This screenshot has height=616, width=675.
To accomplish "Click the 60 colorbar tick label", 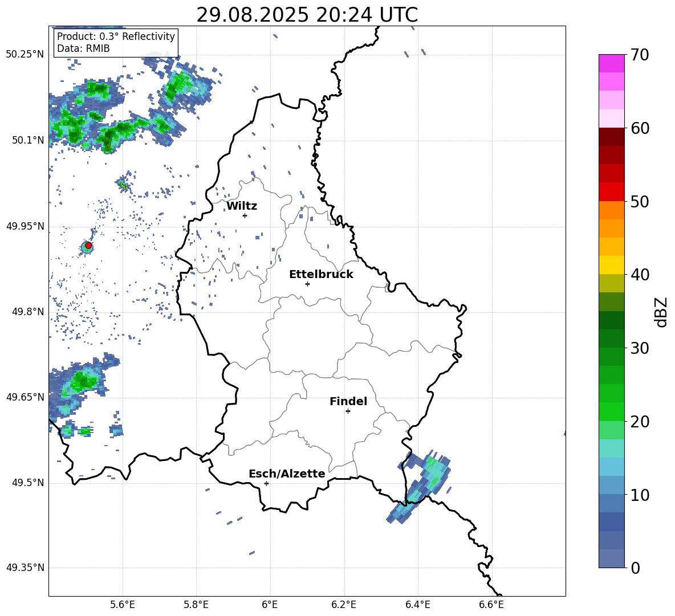I will point(640,128).
